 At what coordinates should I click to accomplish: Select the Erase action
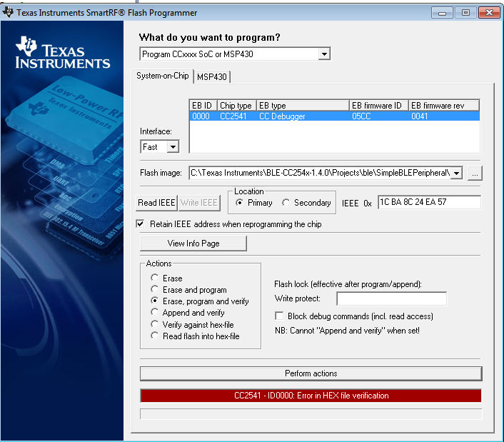click(155, 278)
